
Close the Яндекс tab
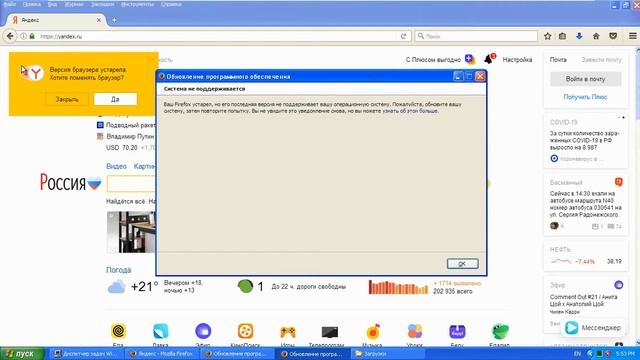point(99,20)
